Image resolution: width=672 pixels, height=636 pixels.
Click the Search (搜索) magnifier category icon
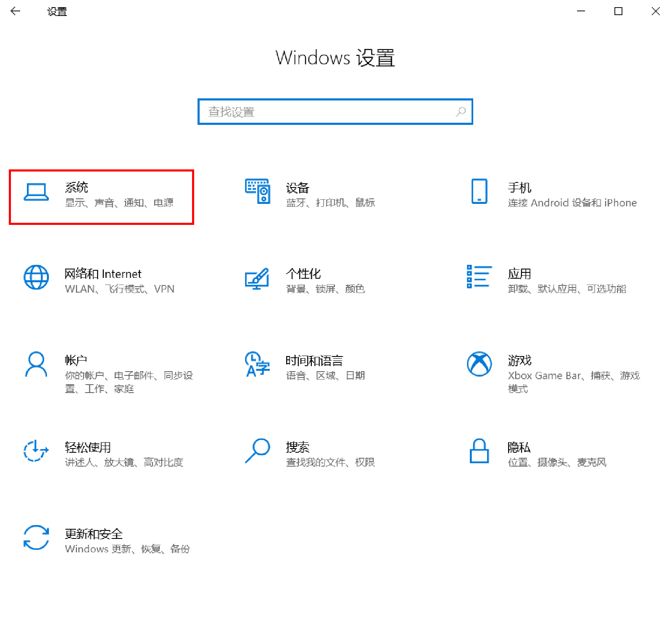click(257, 451)
